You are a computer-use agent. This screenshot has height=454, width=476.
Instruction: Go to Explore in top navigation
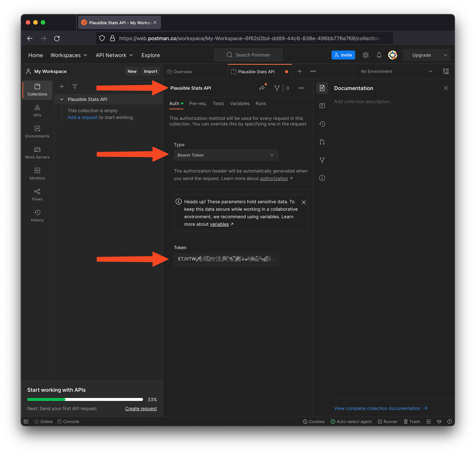point(151,55)
